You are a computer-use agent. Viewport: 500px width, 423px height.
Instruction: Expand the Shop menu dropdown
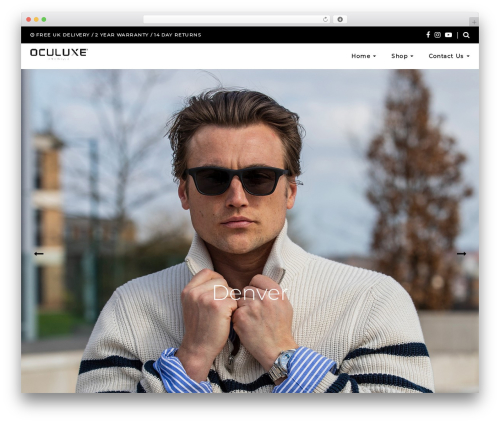point(402,56)
